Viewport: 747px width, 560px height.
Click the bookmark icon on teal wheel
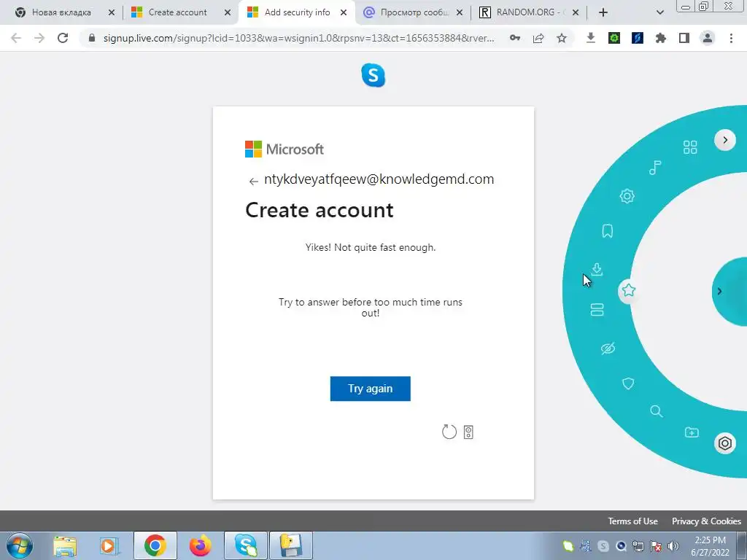(x=608, y=231)
